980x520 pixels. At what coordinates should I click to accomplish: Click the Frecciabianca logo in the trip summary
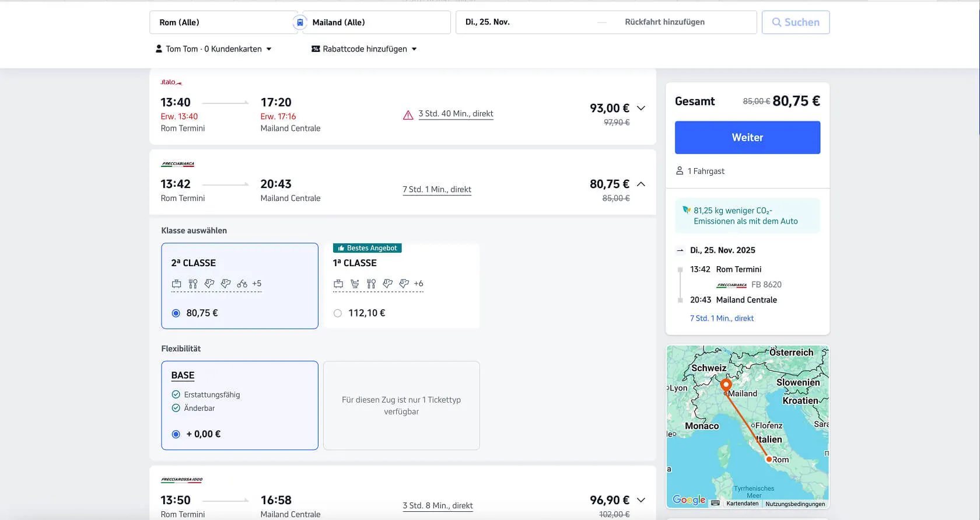coord(731,285)
